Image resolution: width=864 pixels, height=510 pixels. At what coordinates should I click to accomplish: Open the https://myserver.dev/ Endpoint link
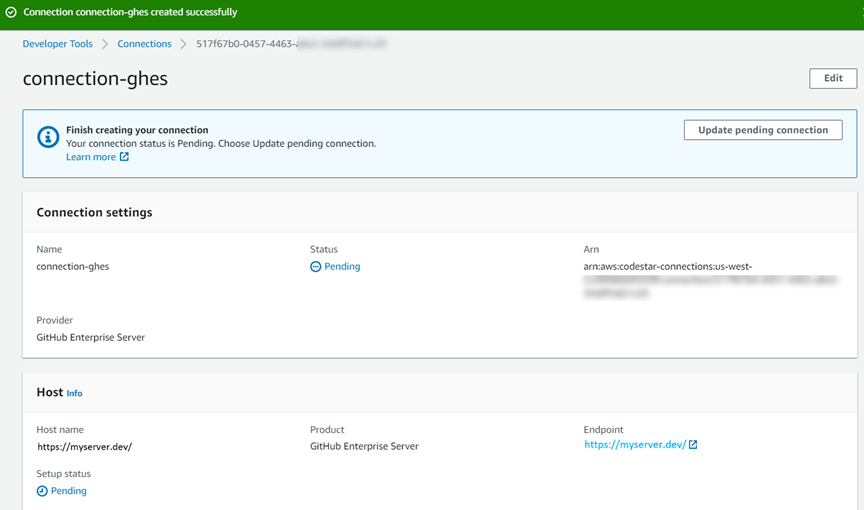click(635, 445)
